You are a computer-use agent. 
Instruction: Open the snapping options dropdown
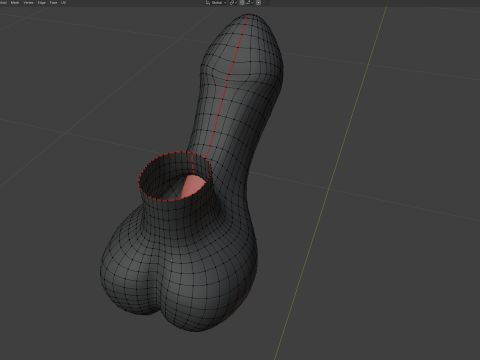point(249,2)
